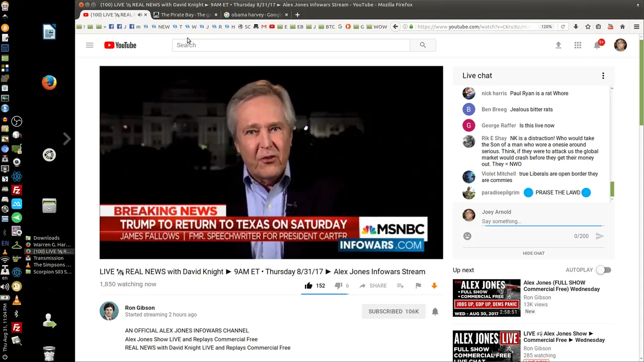The width and height of the screenshot is (644, 362).
Task: Open a new Firefox tab
Action: [x=297, y=15]
